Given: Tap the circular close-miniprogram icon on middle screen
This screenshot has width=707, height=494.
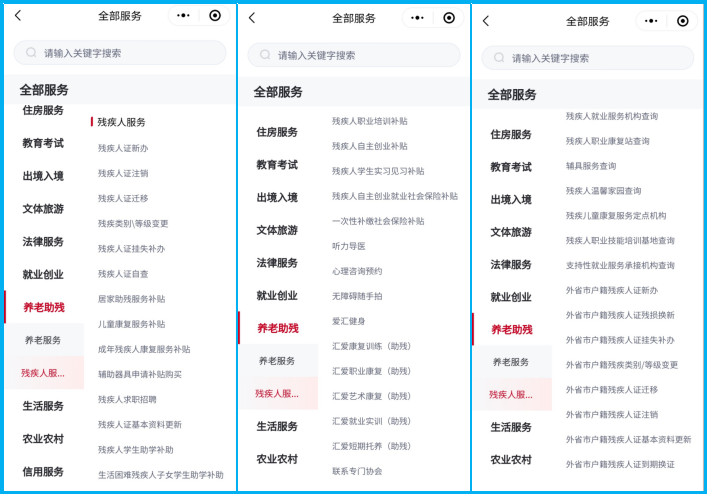Looking at the screenshot, I should (x=449, y=18).
